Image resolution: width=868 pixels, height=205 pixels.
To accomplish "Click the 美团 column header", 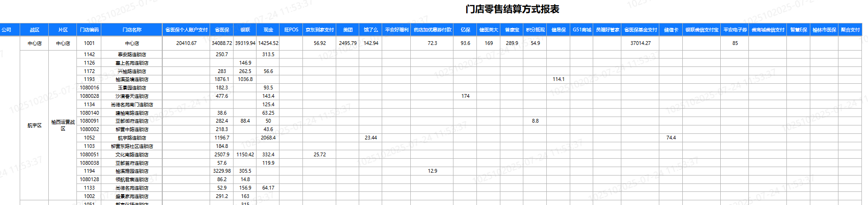I will (347, 29).
